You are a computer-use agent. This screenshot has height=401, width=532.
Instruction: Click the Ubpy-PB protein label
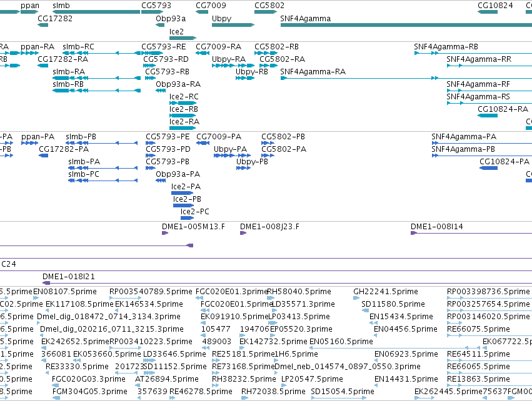point(252,162)
